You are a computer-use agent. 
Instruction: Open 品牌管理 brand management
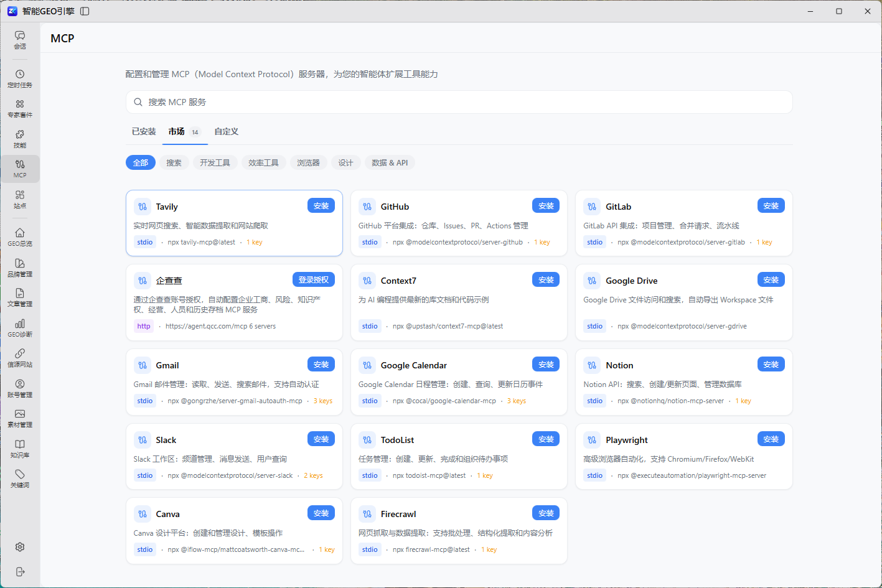tap(20, 268)
